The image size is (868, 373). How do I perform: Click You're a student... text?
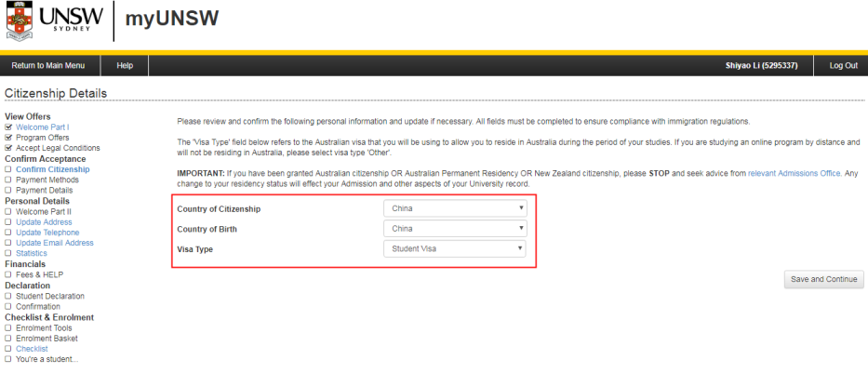coord(47,359)
